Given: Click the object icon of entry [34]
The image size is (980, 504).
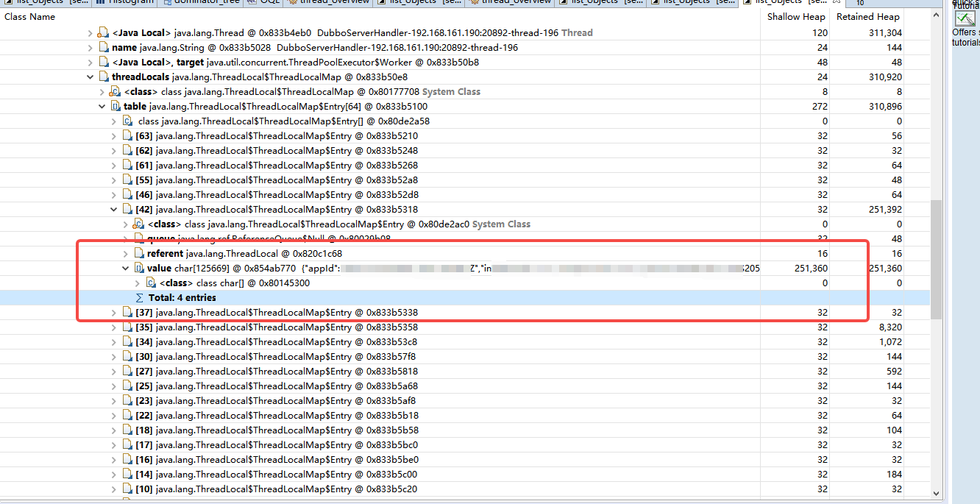Looking at the screenshot, I should (127, 342).
